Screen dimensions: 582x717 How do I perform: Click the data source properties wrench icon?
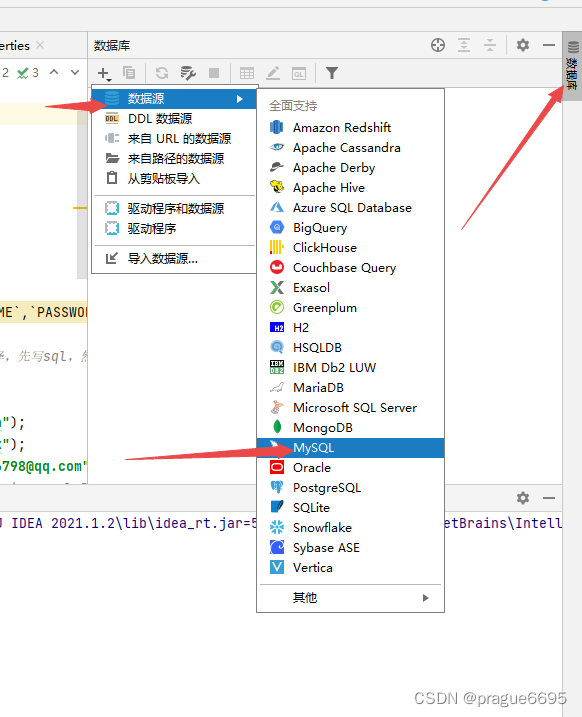[x=188, y=73]
